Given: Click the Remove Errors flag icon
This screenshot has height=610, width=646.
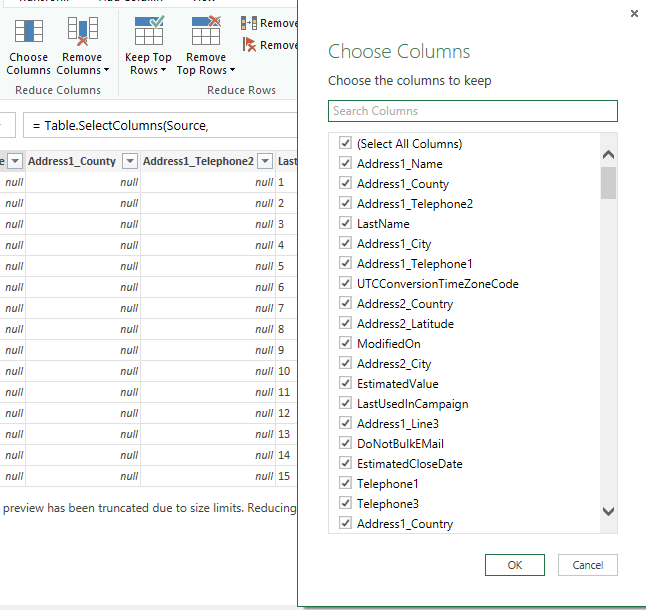Looking at the screenshot, I should point(249,44).
